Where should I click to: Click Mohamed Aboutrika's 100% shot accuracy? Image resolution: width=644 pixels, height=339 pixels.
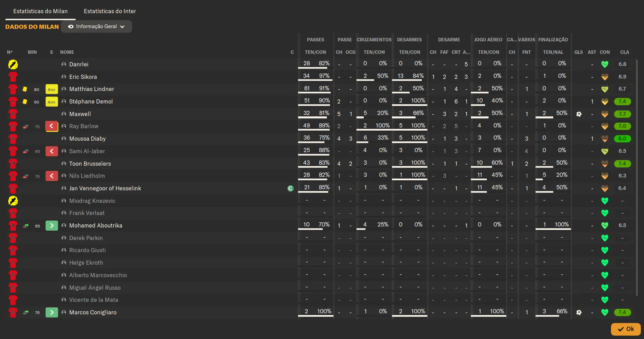coord(562,224)
